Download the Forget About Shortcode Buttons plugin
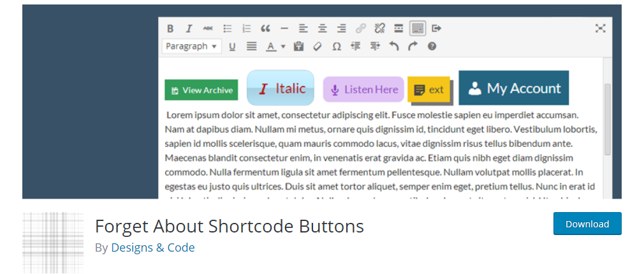The width and height of the screenshot is (644, 274). [587, 224]
